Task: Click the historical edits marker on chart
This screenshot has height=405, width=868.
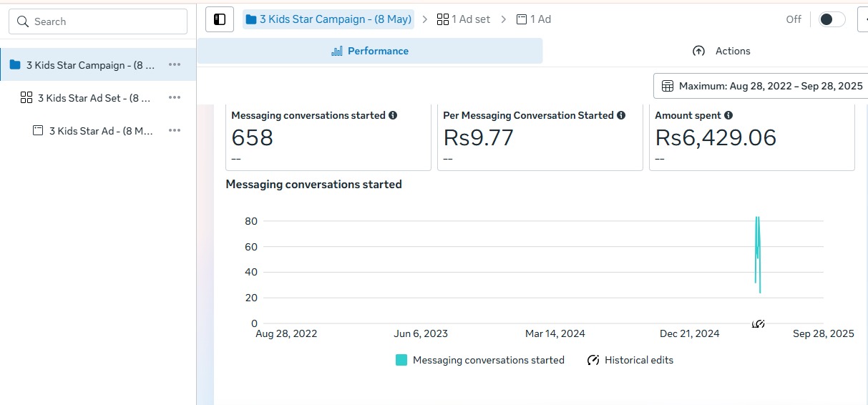Action: (x=759, y=324)
